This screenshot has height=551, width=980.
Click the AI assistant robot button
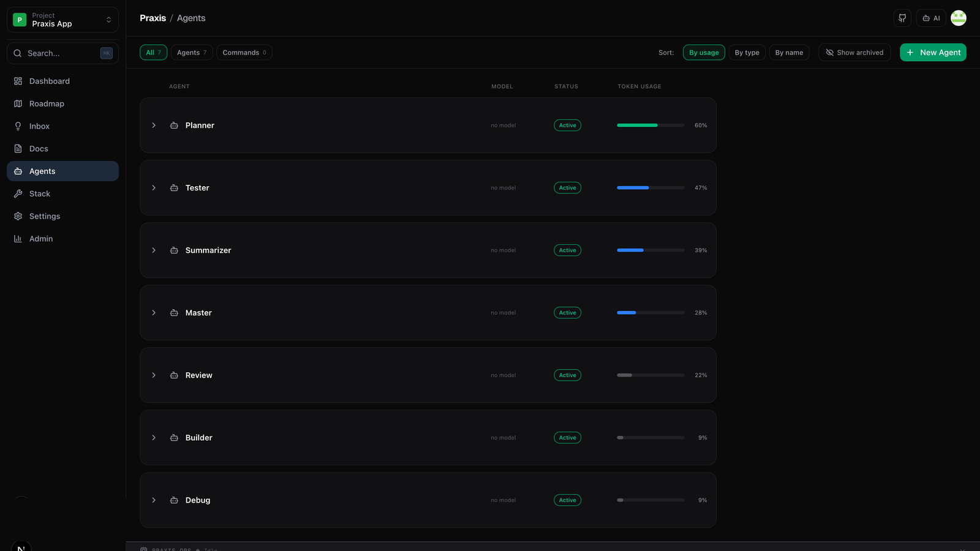[931, 18]
